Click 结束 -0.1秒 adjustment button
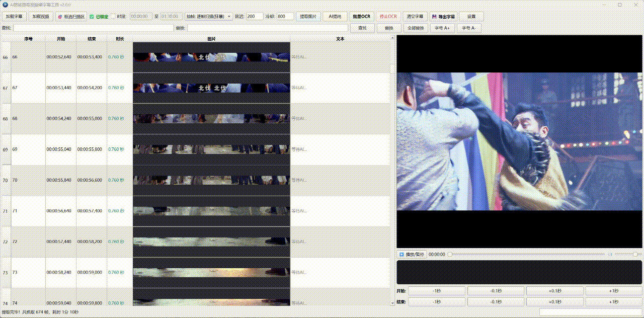 pos(496,301)
